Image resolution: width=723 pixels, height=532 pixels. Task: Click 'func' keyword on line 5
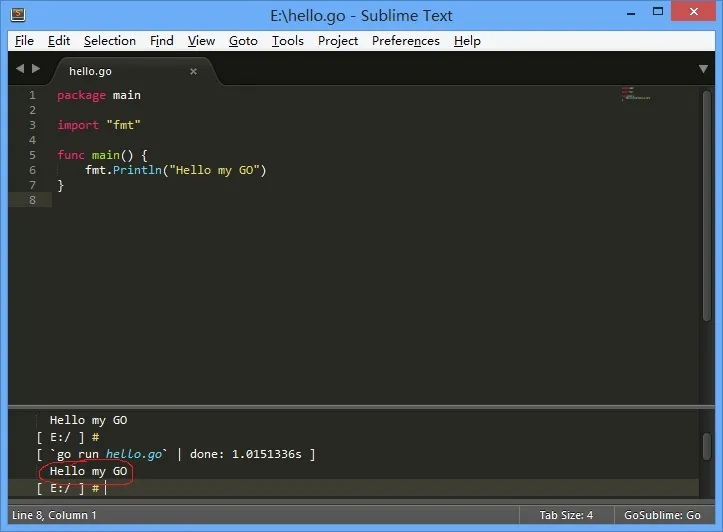click(71, 155)
